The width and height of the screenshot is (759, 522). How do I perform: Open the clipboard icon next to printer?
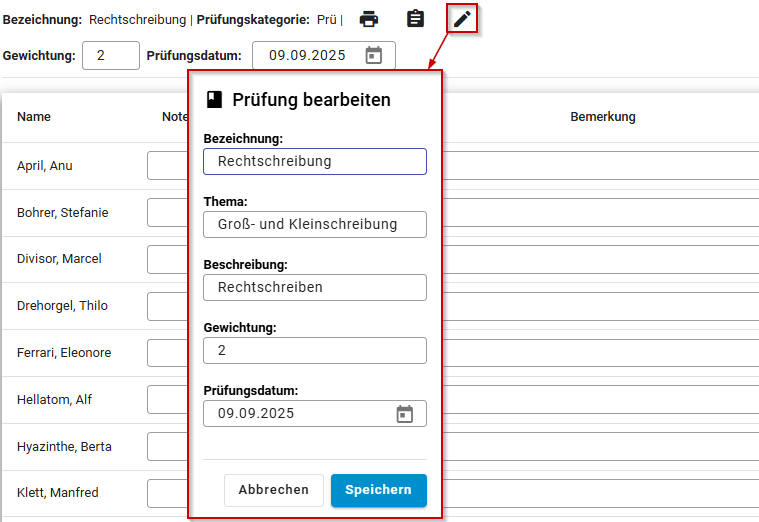[415, 19]
